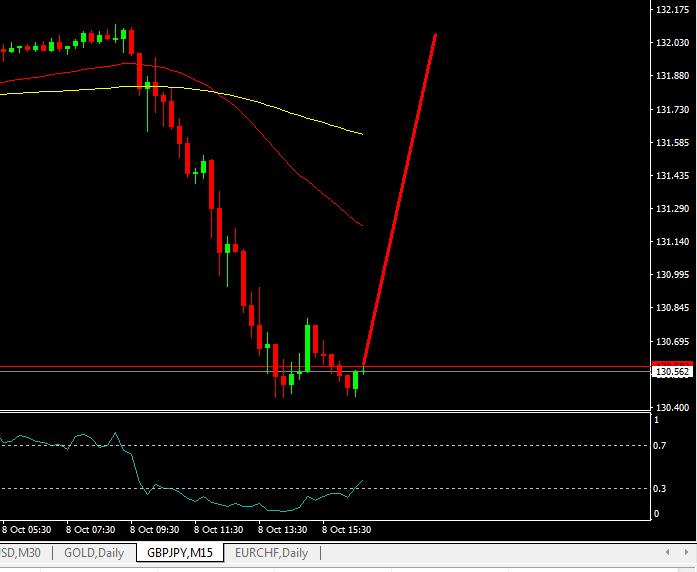
Task: Click the 130.845 price scale value
Action: click(x=672, y=308)
